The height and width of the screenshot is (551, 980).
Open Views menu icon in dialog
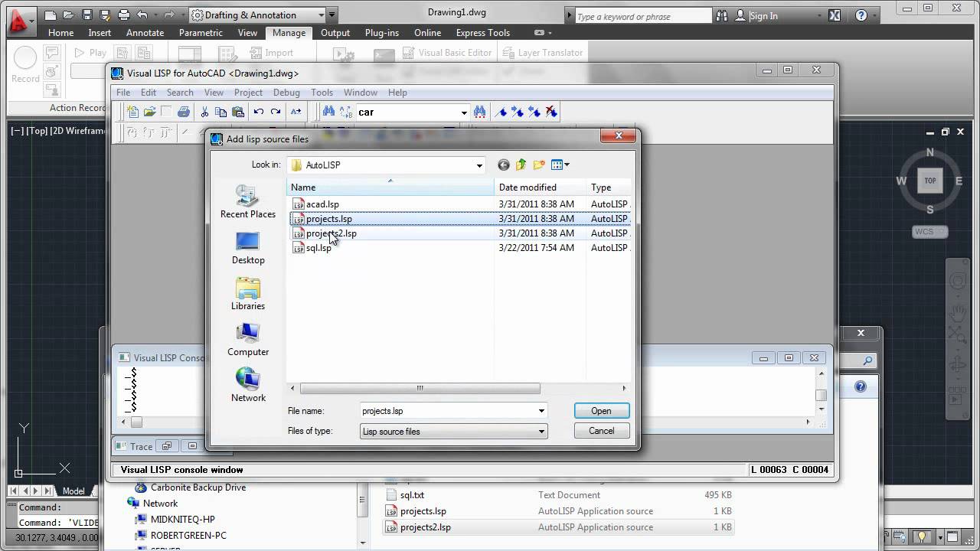click(x=560, y=165)
